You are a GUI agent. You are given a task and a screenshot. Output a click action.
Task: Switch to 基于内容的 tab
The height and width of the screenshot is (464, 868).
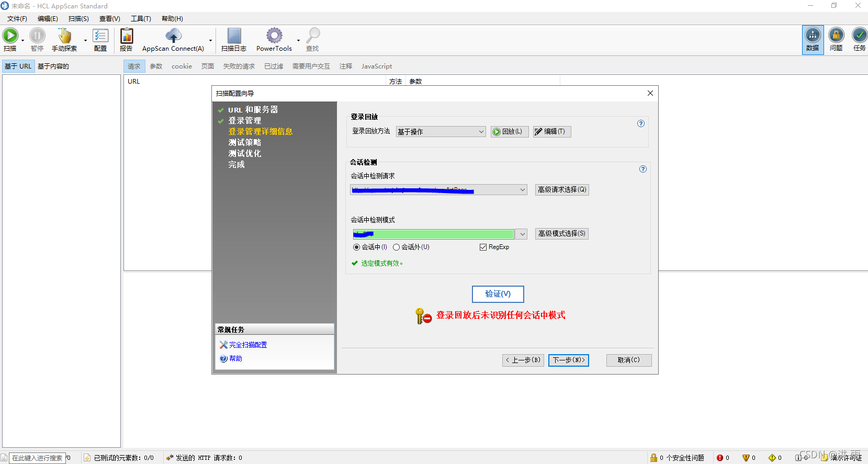[53, 66]
